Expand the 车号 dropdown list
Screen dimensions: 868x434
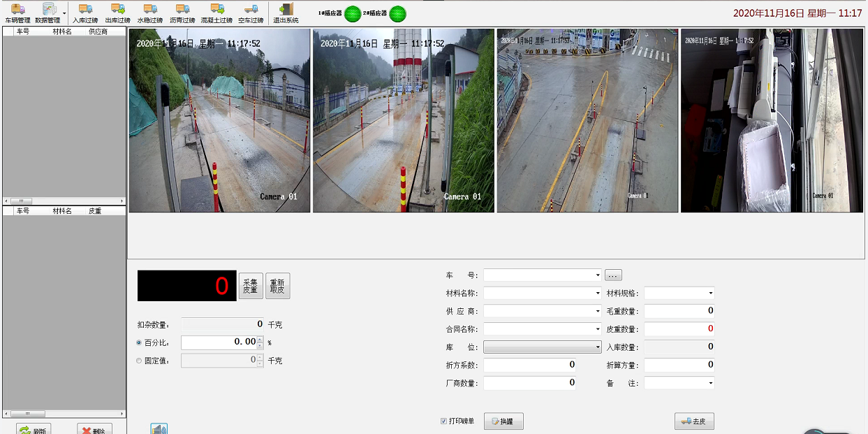pyautogui.click(x=598, y=275)
